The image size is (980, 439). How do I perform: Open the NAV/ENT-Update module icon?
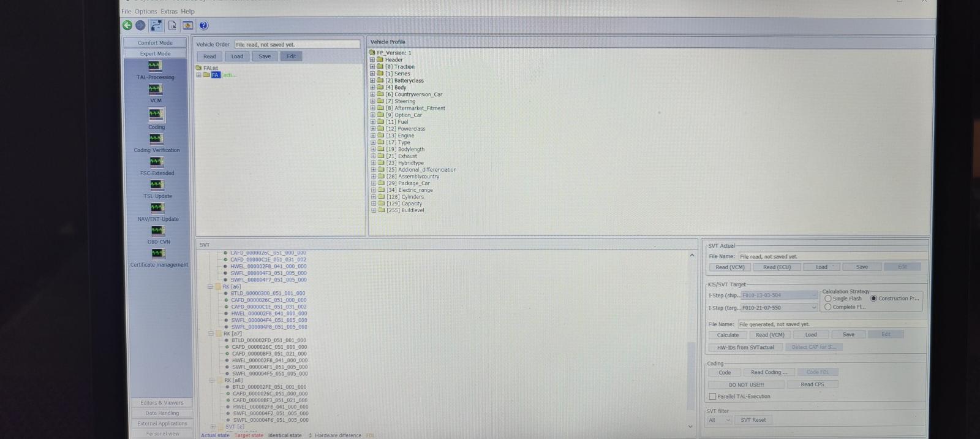[x=157, y=208]
